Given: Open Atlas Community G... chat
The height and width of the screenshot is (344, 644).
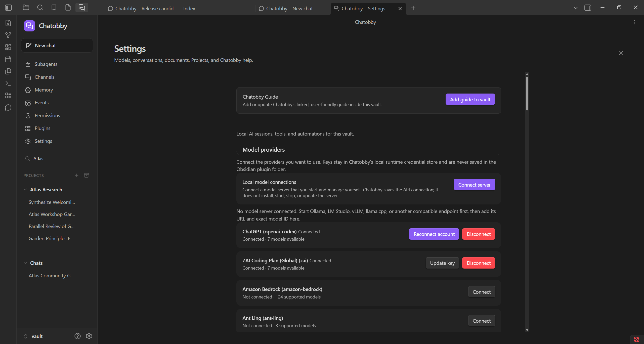Looking at the screenshot, I should 51,276.
